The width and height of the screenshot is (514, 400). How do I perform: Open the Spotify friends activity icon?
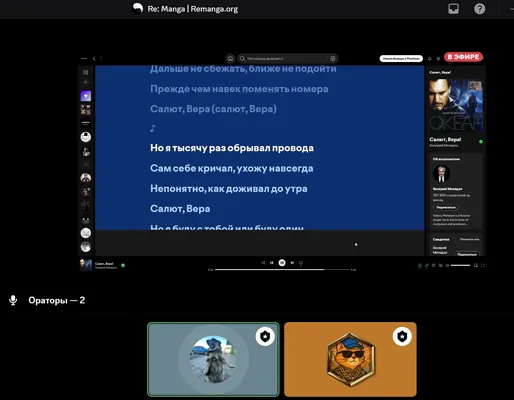438,59
